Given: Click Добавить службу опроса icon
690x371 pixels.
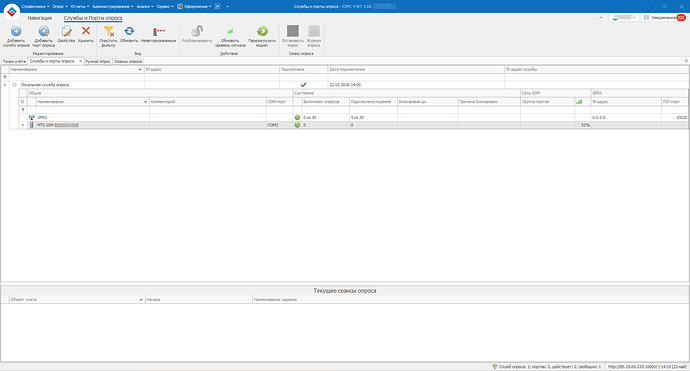Looking at the screenshot, I should click(16, 31).
